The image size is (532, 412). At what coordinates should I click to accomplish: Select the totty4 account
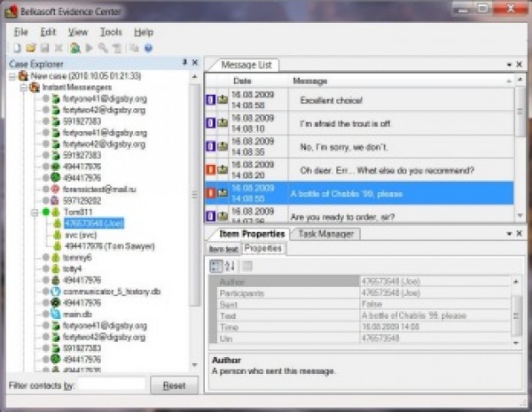(72, 268)
